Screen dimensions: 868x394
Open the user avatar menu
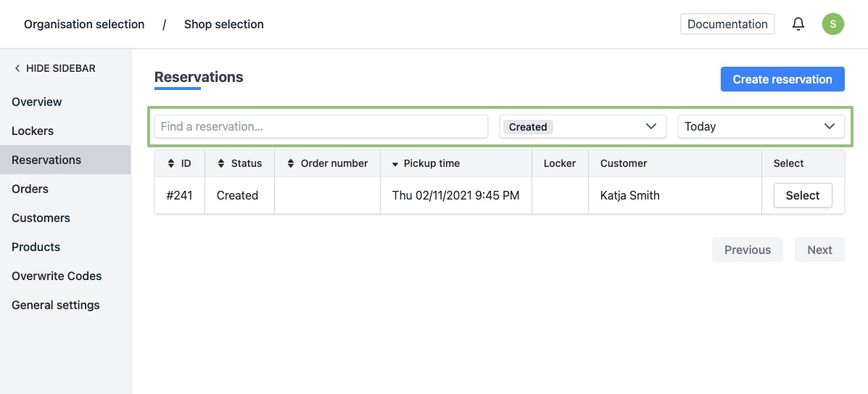832,24
